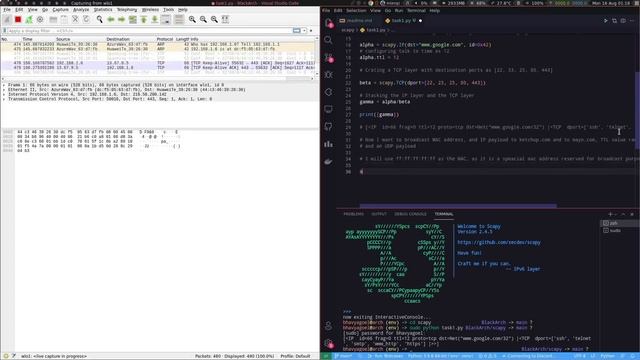Image resolution: width=640 pixels, height=360 pixels.
Task: Open Wireshark Telephony menu
Action: pyautogui.click(x=127, y=9)
